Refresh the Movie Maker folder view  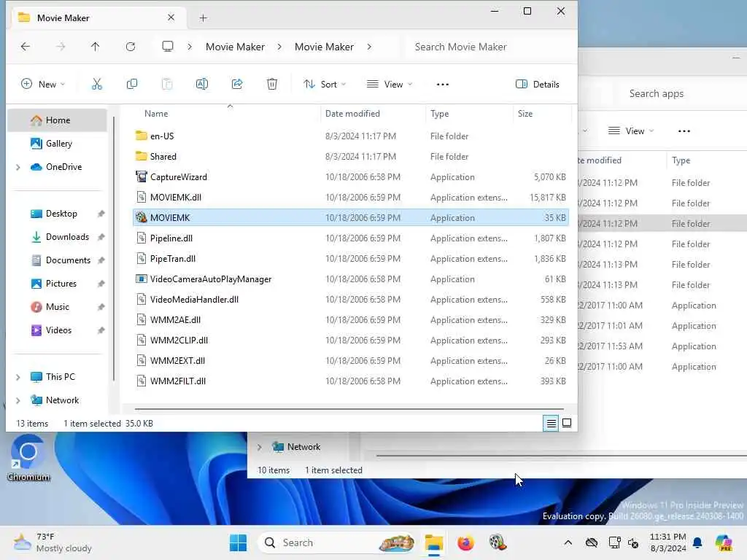point(131,47)
